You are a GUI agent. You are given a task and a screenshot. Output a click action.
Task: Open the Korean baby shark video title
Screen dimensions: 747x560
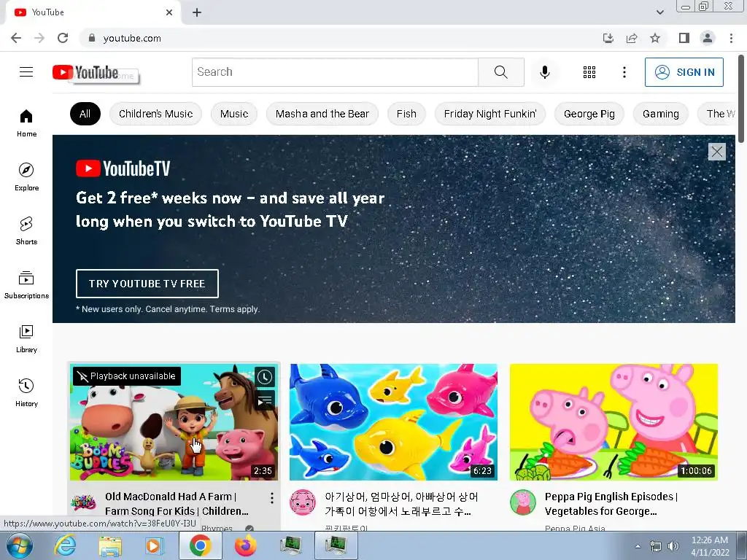(401, 504)
